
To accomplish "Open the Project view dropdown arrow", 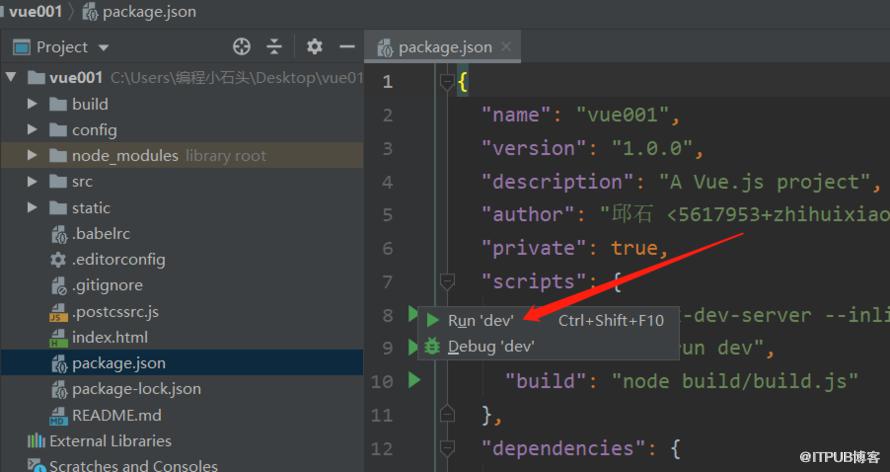I will pos(103,48).
